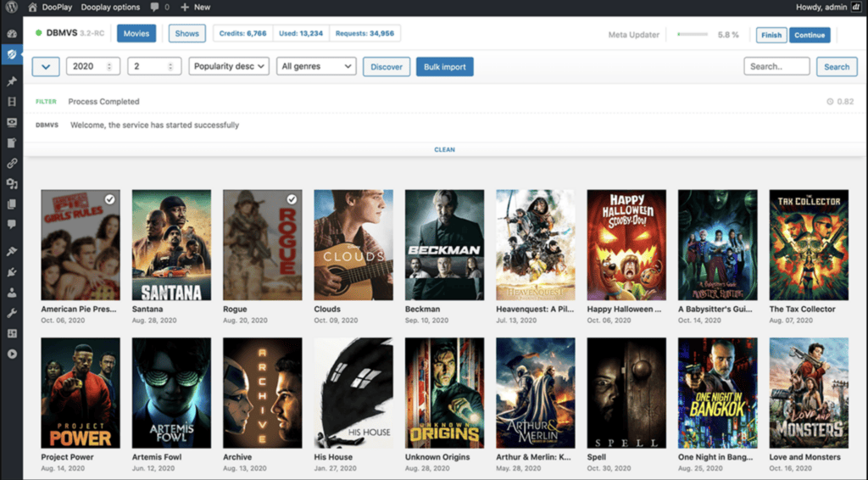Click the admin avatar icon
Screen dimensions: 868x480
click(856, 7)
